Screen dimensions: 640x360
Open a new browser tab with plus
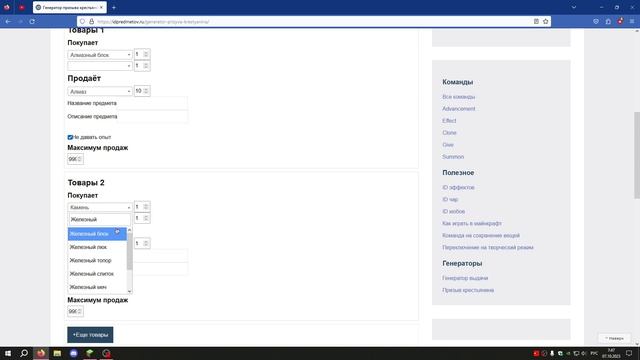tap(114, 7)
